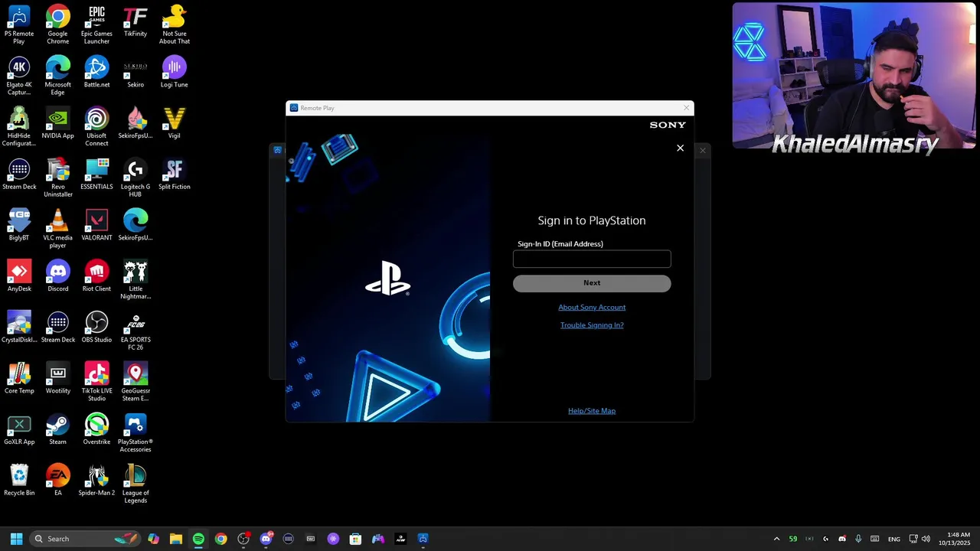Open EA SPORTS FC 26 desktop icon
Screen dimensions: 980x551
coord(136,331)
